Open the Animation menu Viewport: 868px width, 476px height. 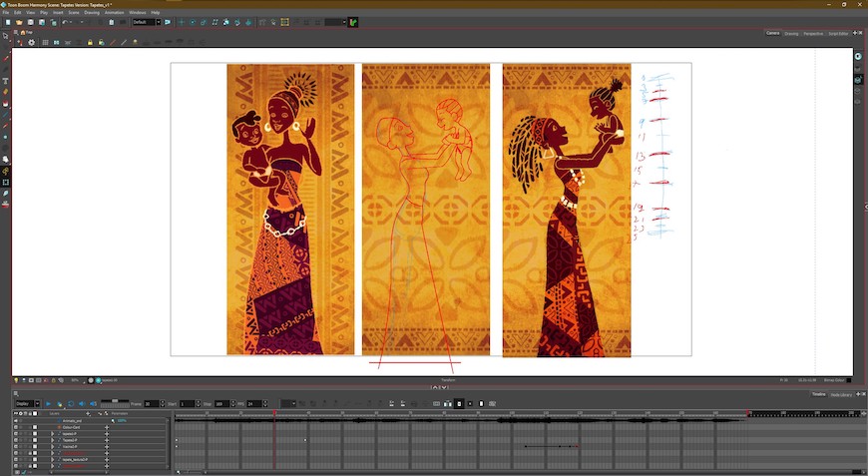[114, 12]
